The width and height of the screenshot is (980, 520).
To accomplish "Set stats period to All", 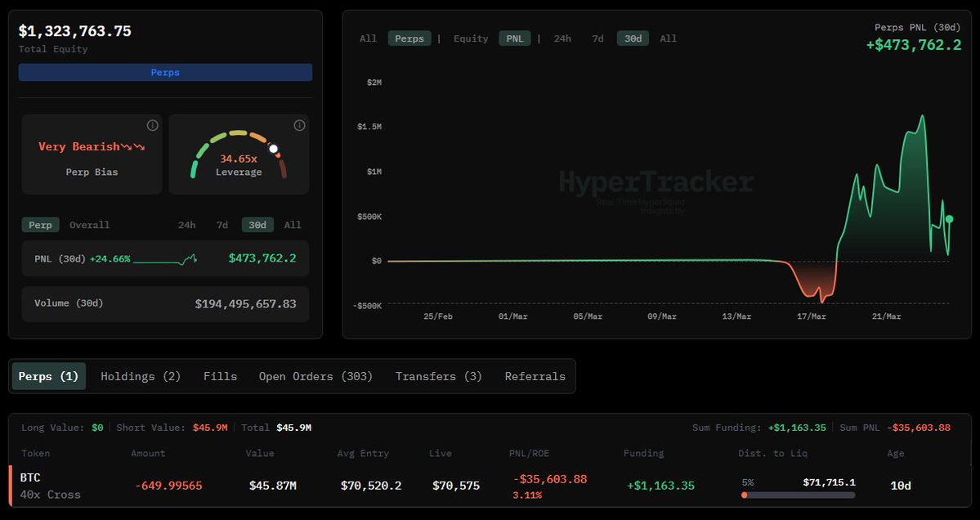I will [x=293, y=225].
